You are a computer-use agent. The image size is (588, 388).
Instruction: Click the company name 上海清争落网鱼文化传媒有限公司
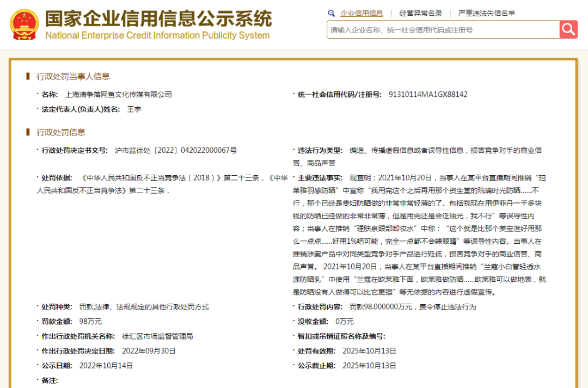(x=118, y=94)
